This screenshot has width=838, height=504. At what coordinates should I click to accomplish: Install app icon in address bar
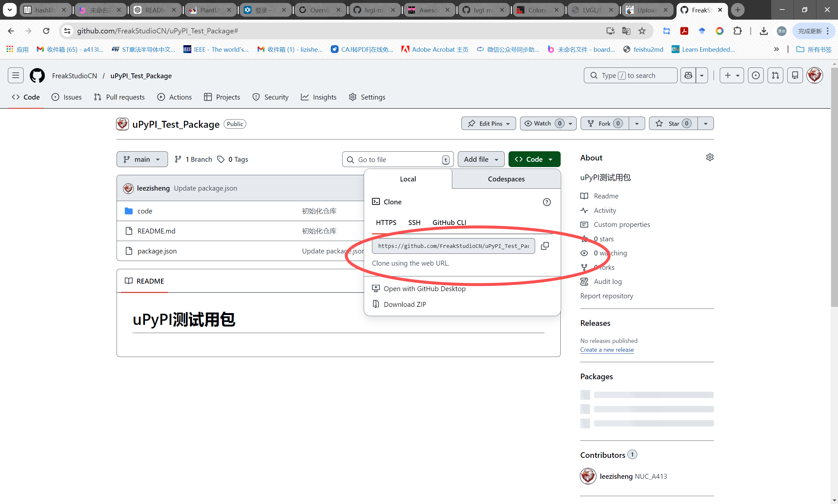tap(610, 31)
